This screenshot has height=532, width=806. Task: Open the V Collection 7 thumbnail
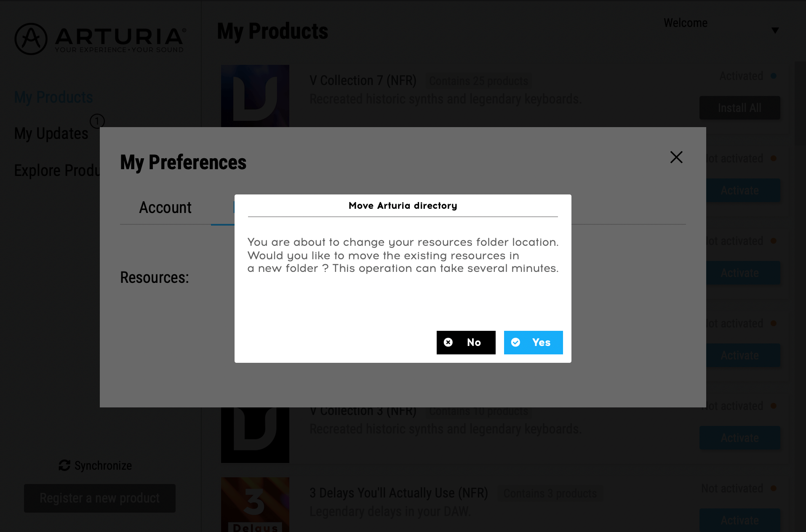pyautogui.click(x=255, y=96)
